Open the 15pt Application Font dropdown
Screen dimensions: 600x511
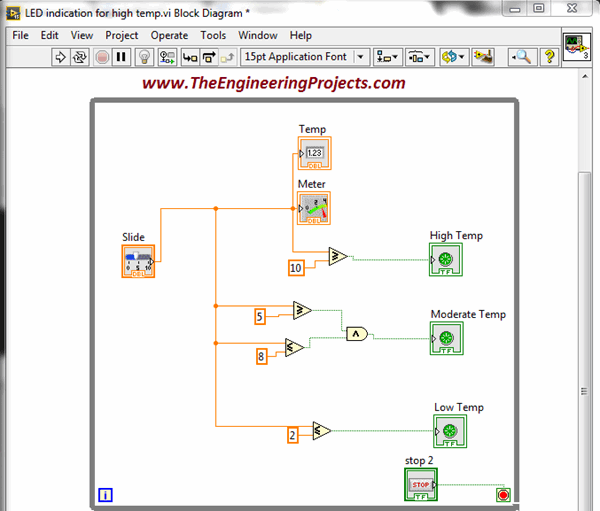tap(305, 57)
